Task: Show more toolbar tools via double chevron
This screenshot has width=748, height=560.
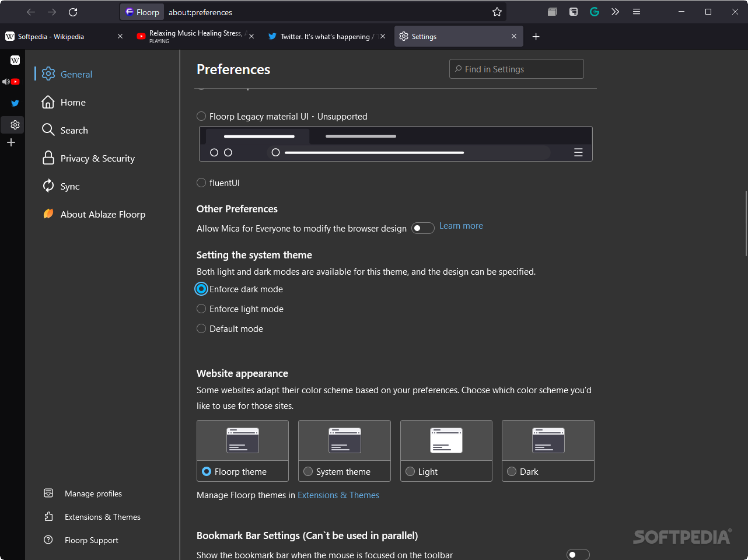Action: [x=615, y=12]
